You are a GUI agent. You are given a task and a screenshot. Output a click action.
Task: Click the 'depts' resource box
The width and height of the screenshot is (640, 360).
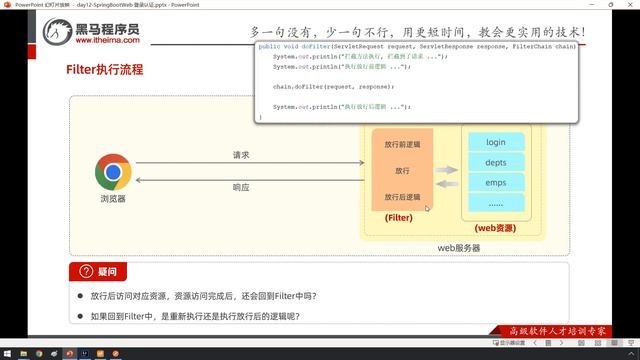[x=496, y=162]
